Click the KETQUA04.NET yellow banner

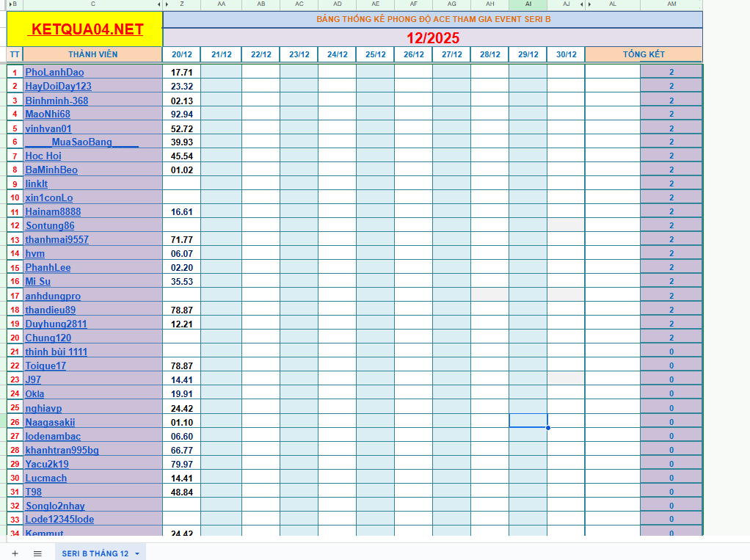(x=83, y=29)
